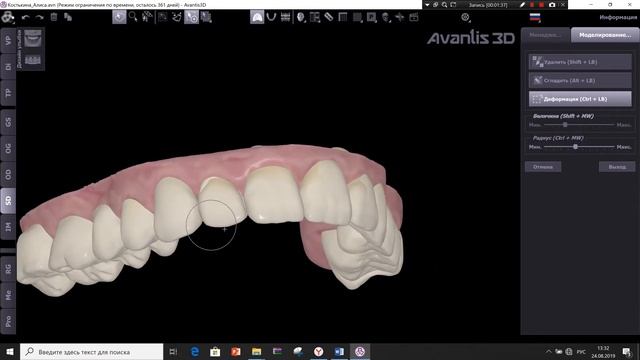Viewport: 640px width, 360px height.
Task: Open Word from the taskbar
Action: pyautogui.click(x=339, y=352)
